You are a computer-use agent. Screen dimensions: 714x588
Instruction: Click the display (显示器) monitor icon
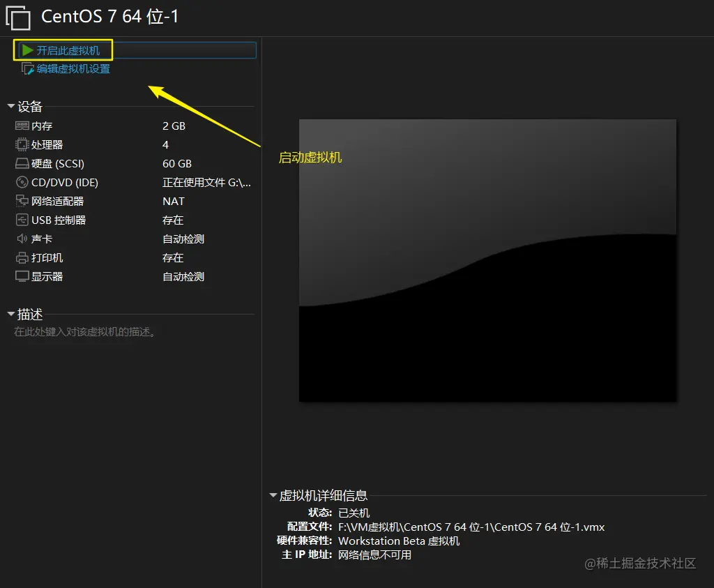(22, 276)
